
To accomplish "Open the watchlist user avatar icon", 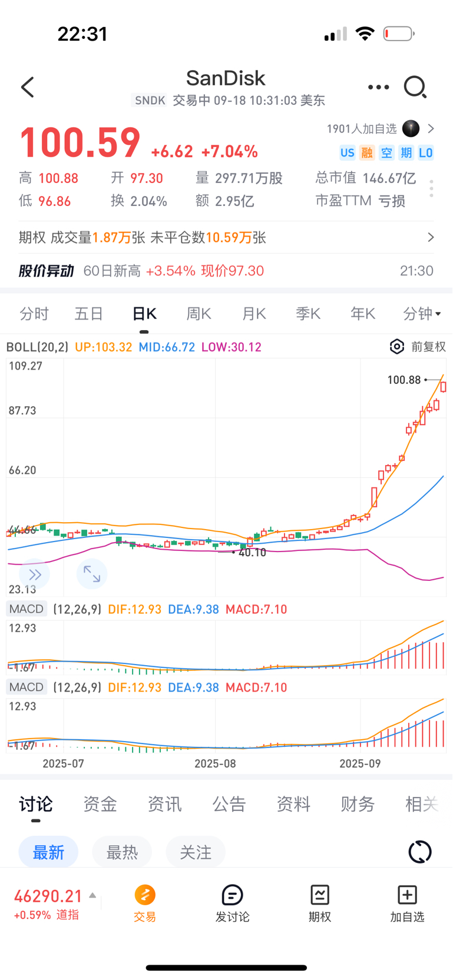I will click(411, 128).
